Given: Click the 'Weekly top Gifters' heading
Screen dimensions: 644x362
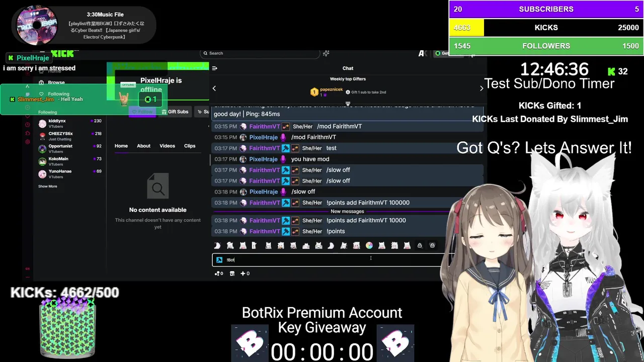Looking at the screenshot, I should coord(348,79).
